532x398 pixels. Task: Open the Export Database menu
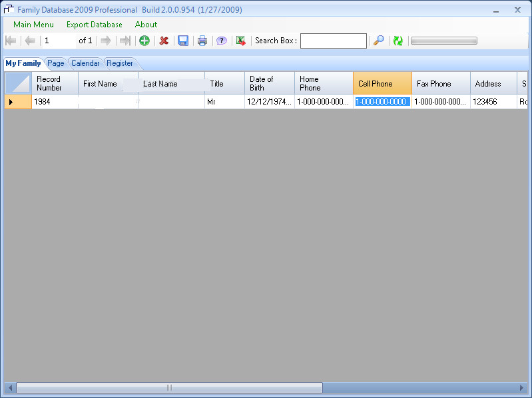95,25
